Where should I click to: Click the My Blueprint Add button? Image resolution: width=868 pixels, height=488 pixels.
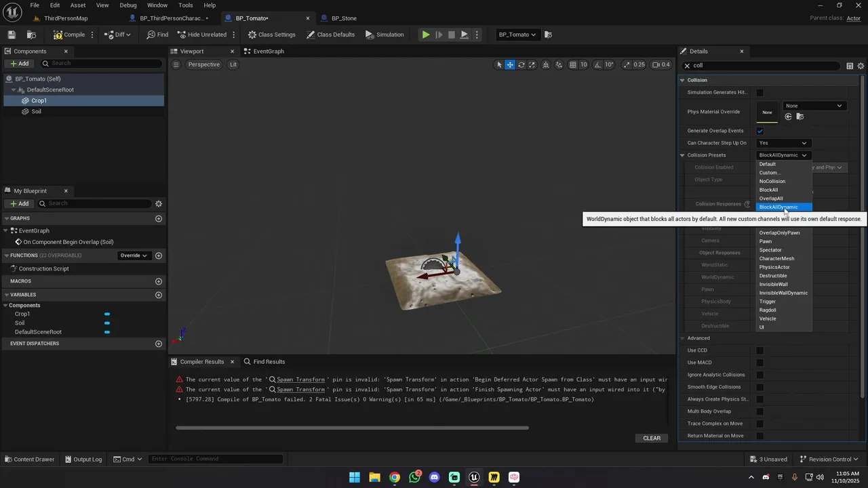tap(19, 203)
